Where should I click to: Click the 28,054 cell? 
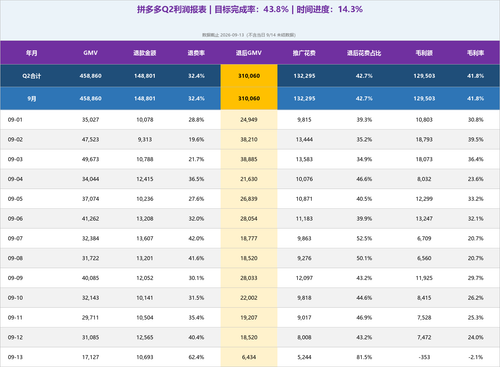coord(249,219)
